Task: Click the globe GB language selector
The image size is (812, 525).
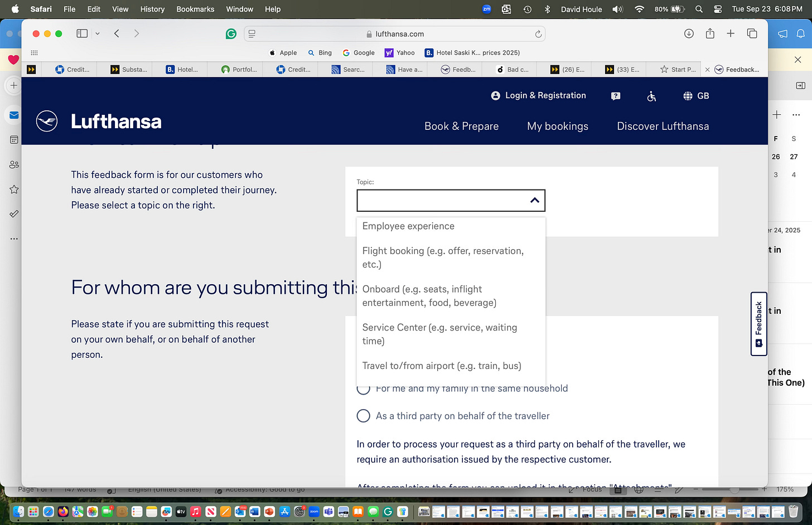Action: (696, 96)
